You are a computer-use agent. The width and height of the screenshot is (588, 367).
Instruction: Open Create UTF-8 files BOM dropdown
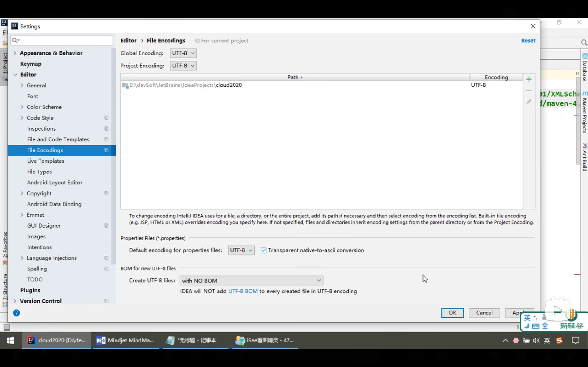[251, 281]
